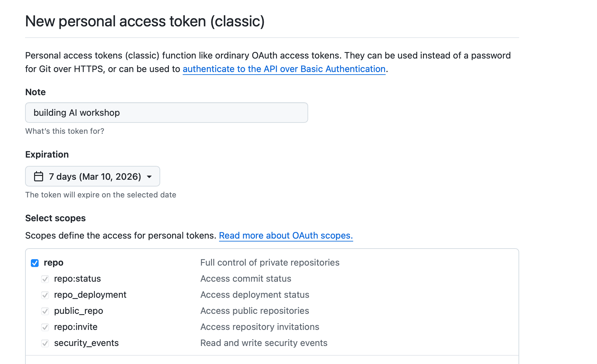
Task: Click the bold repo scope label
Action: click(x=53, y=263)
